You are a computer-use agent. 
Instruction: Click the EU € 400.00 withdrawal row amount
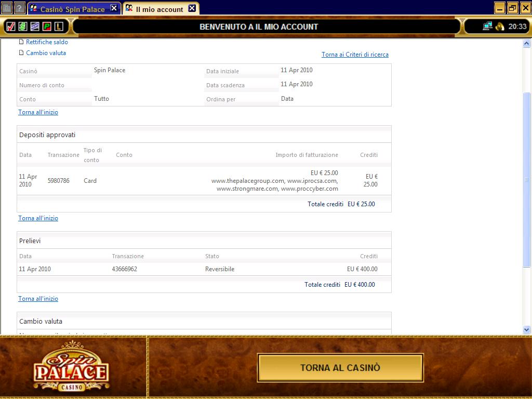(362, 269)
